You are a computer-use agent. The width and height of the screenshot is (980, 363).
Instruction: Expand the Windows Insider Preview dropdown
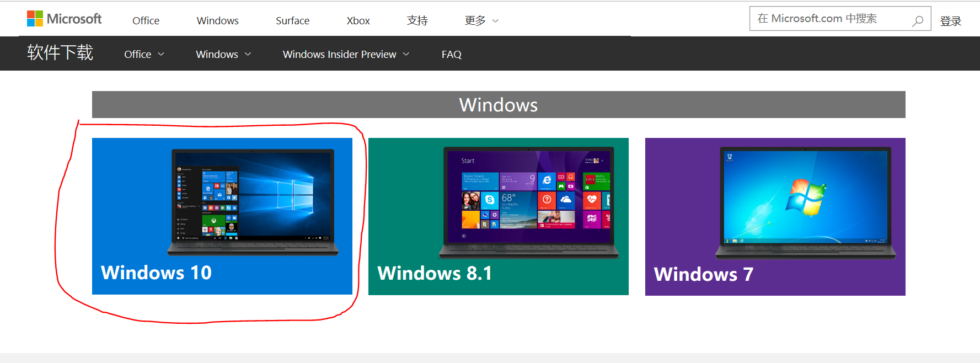346,54
